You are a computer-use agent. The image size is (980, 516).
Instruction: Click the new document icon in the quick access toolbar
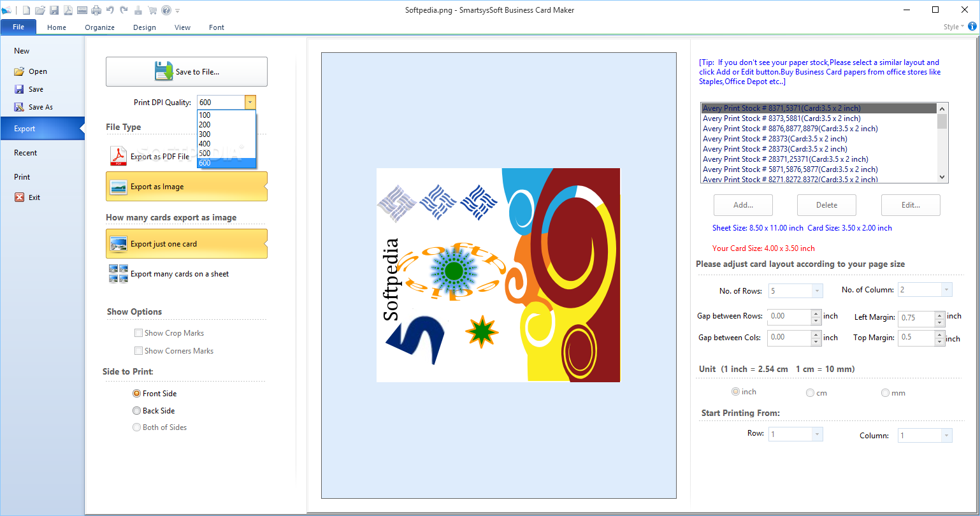coord(25,10)
